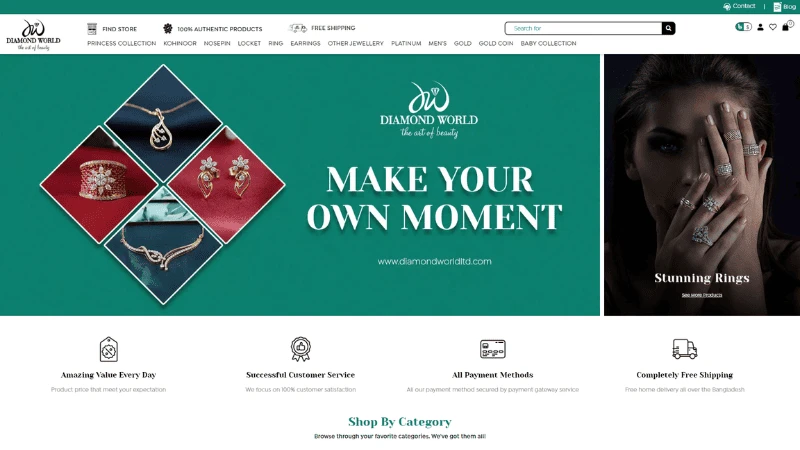The image size is (800, 450).
Task: Expand the Other Jewellery menu
Action: 356,44
